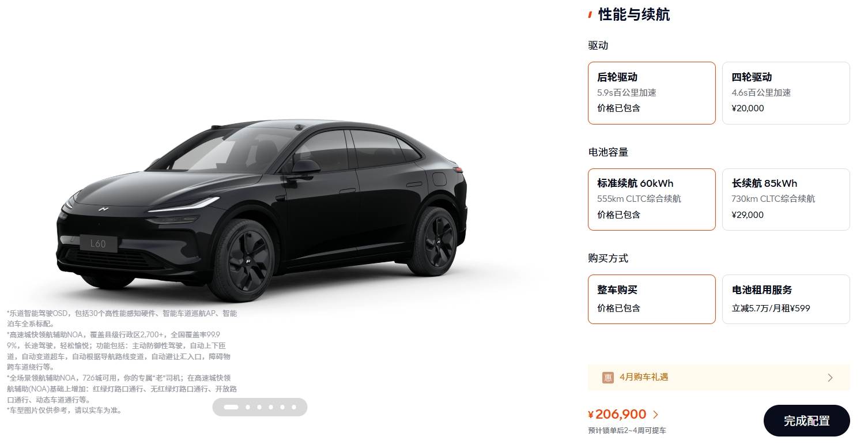Go to fourth carousel image dot

click(271, 407)
